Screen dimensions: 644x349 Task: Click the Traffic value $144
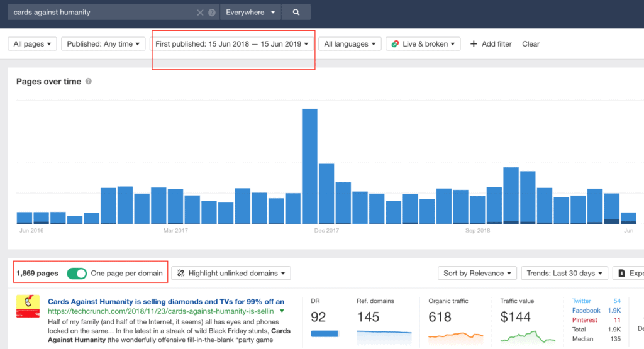[x=516, y=317]
